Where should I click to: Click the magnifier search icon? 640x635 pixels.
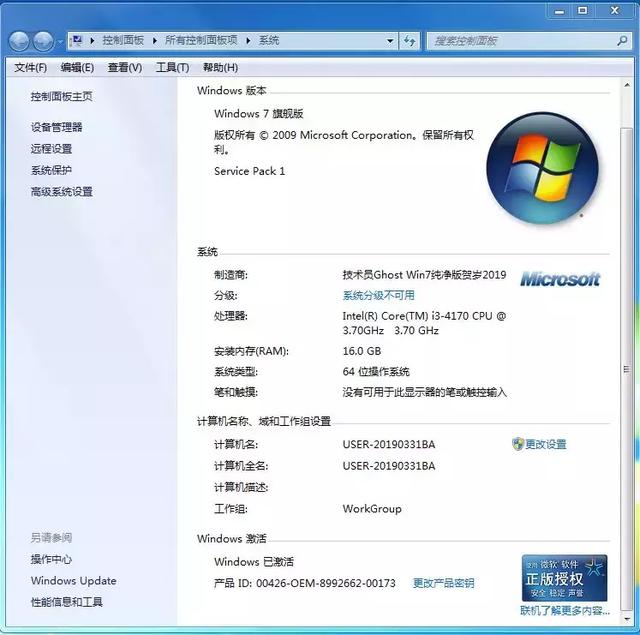click(x=622, y=40)
